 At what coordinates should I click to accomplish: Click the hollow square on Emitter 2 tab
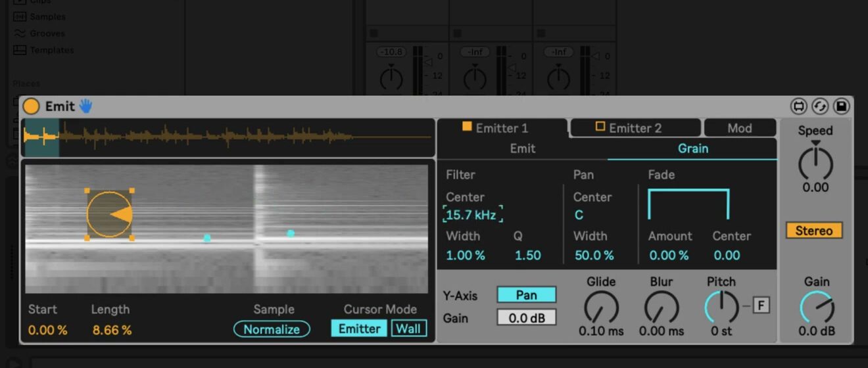[600, 126]
